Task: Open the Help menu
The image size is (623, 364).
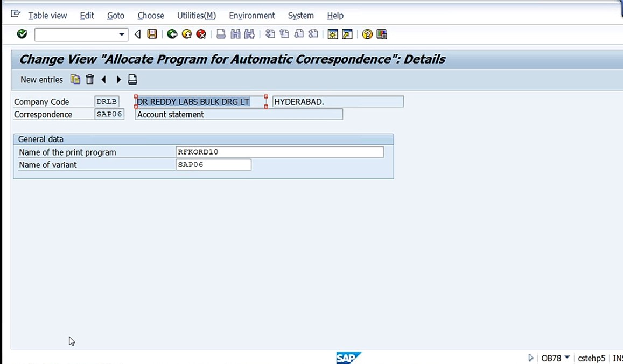Action: coord(335,16)
